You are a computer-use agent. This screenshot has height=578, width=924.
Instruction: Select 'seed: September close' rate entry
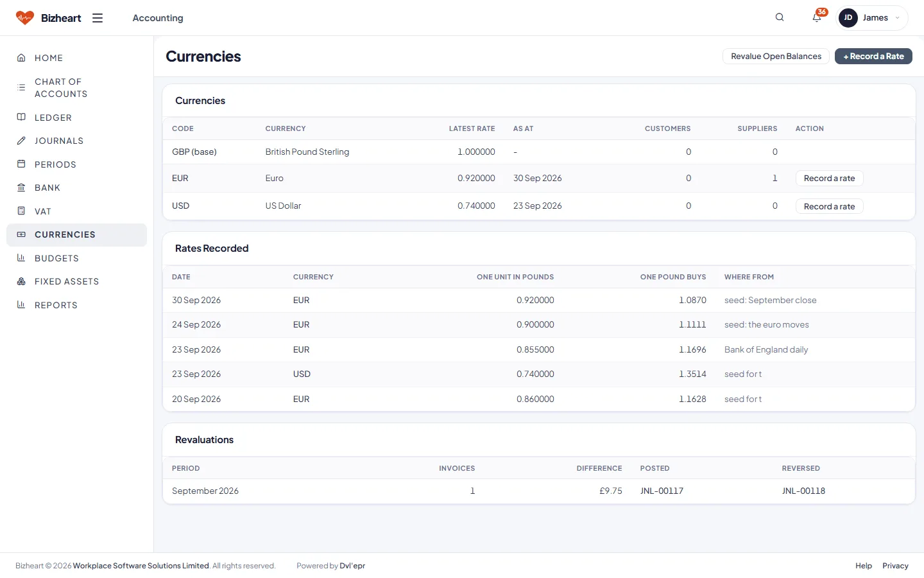[x=771, y=300]
